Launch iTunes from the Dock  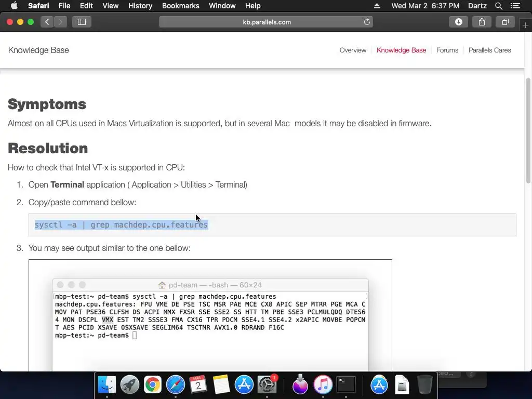tap(323, 385)
